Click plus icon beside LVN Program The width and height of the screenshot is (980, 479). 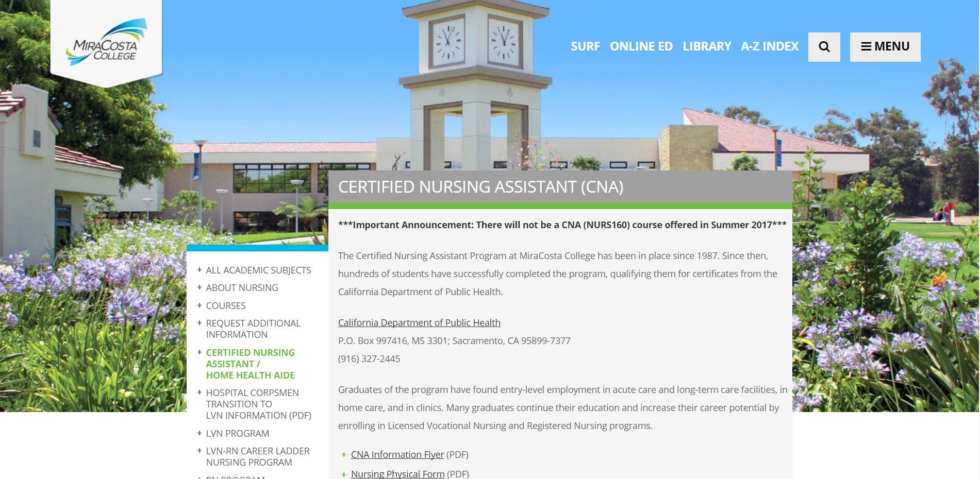click(200, 433)
